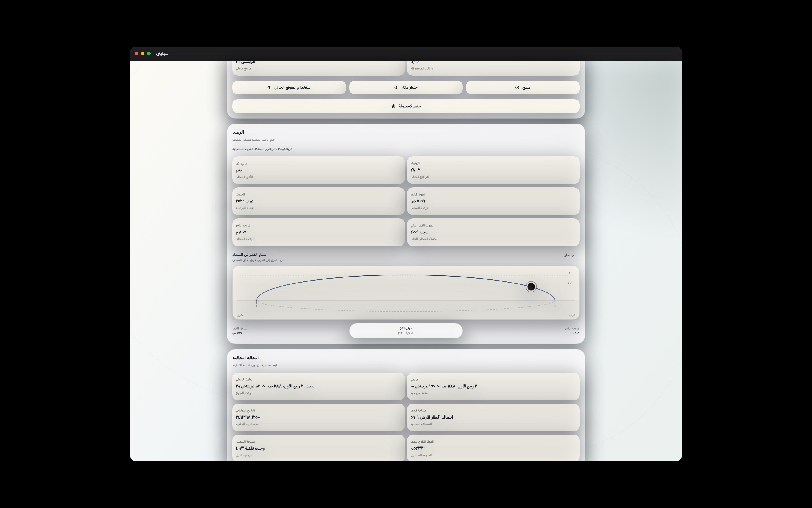Click the مرئي الآن pill below the chart
This screenshot has width=812, height=508.
[x=406, y=330]
